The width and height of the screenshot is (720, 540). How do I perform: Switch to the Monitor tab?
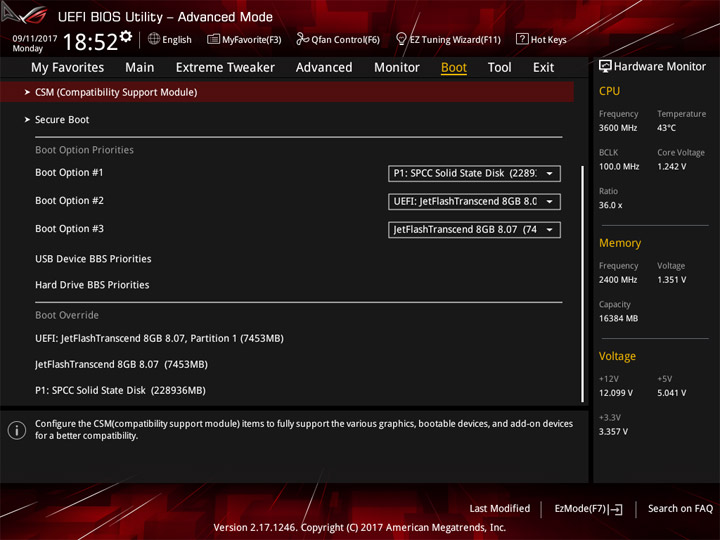tap(397, 68)
